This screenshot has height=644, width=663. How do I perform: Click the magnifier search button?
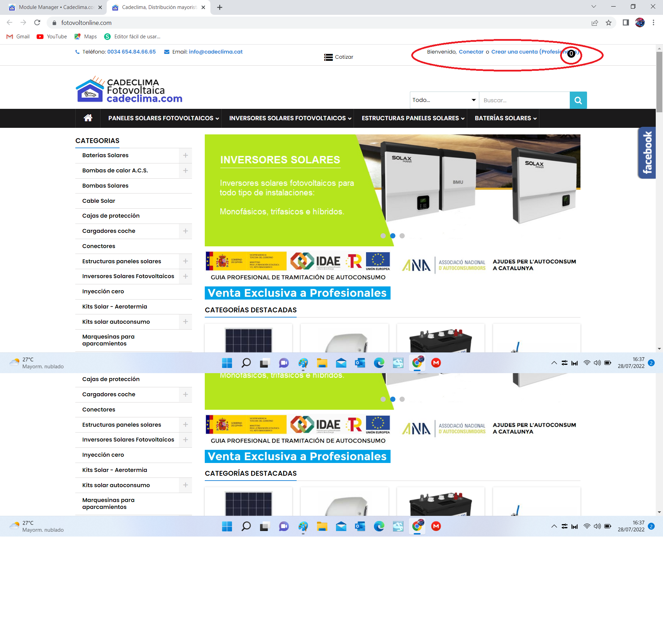pyautogui.click(x=578, y=100)
